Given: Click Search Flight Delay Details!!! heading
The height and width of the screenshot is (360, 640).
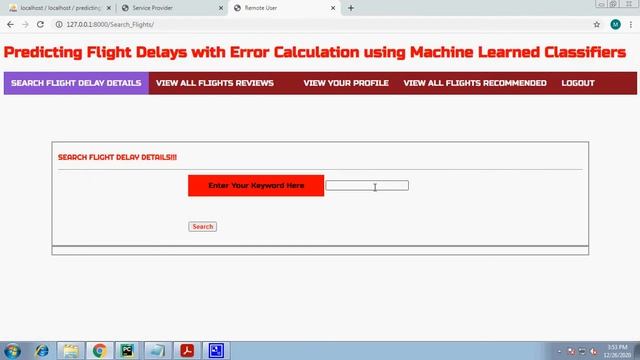Looking at the screenshot, I should [117, 157].
